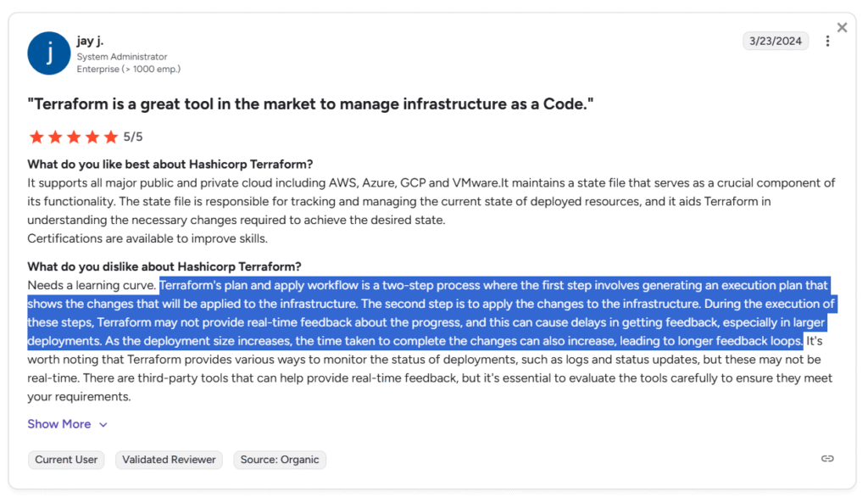The height and width of the screenshot is (503, 868).
Task: Select the Current User tag
Action: 65,459
